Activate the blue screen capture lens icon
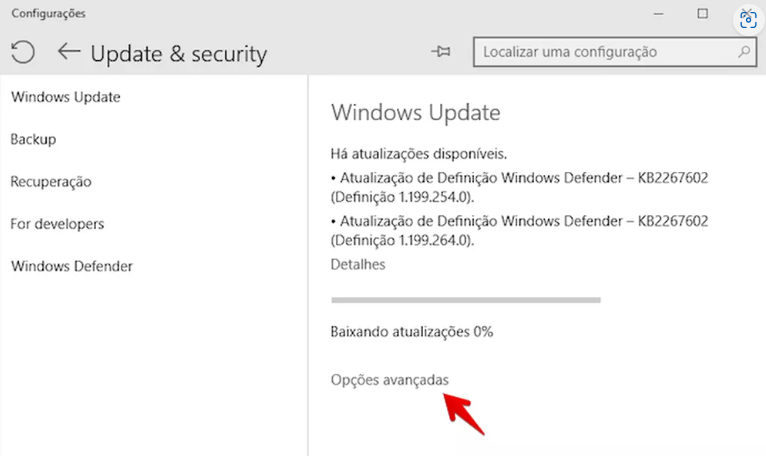The width and height of the screenshot is (766, 456). click(x=748, y=20)
